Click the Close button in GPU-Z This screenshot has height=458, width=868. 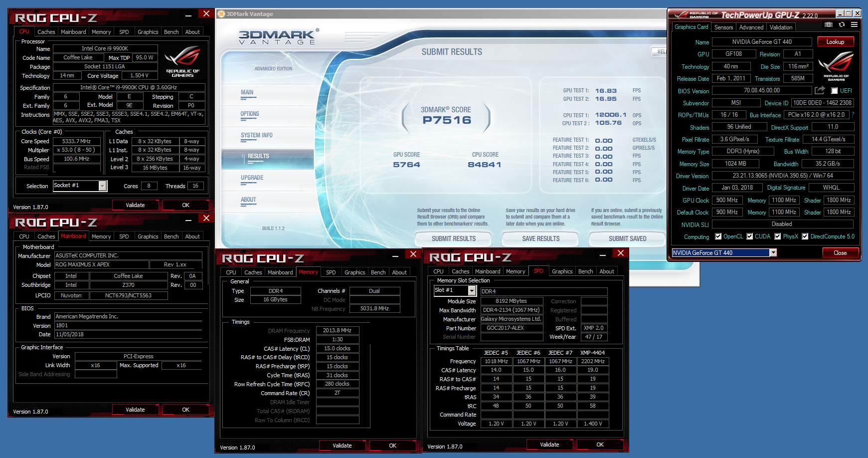(x=840, y=253)
